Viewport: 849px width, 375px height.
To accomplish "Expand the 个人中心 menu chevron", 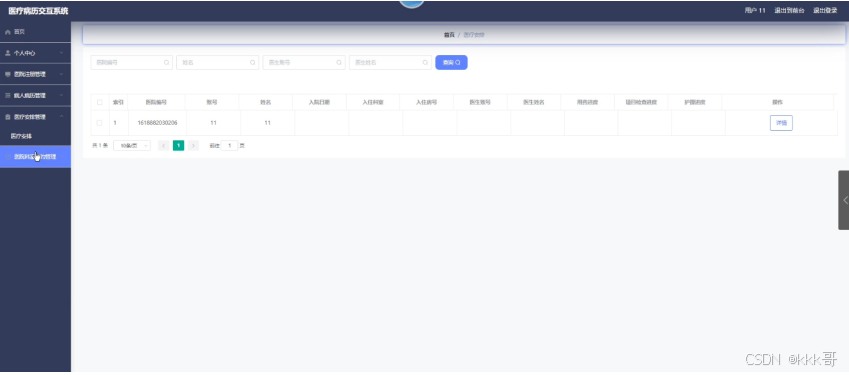I will pyautogui.click(x=61, y=53).
